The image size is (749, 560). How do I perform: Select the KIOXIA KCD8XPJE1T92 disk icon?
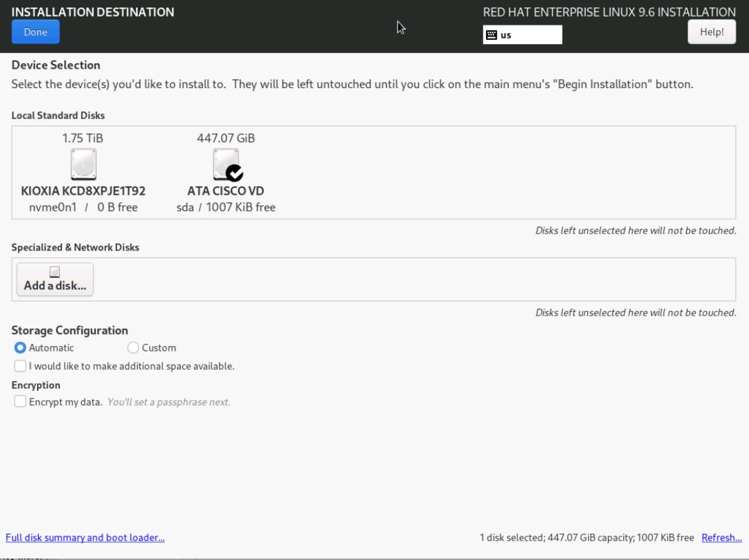(83, 164)
